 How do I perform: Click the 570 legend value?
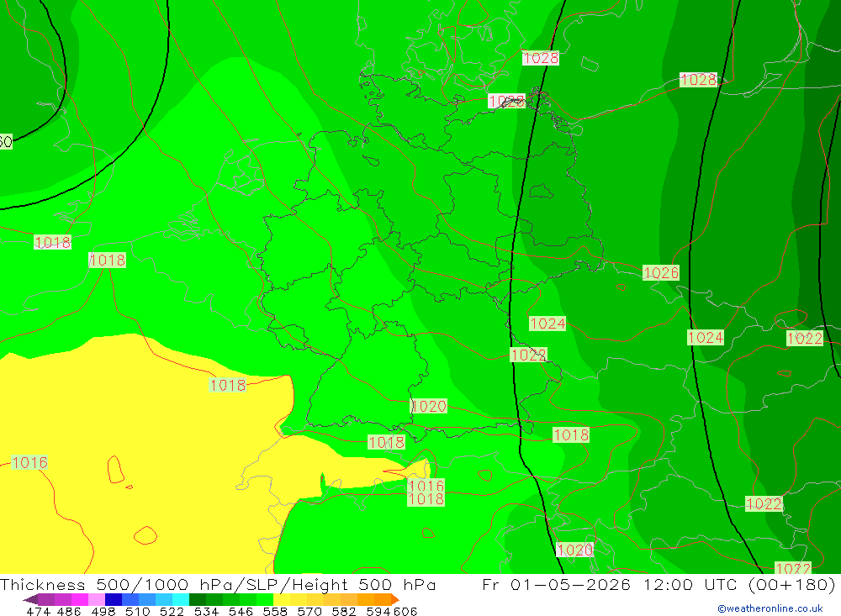tap(309, 611)
